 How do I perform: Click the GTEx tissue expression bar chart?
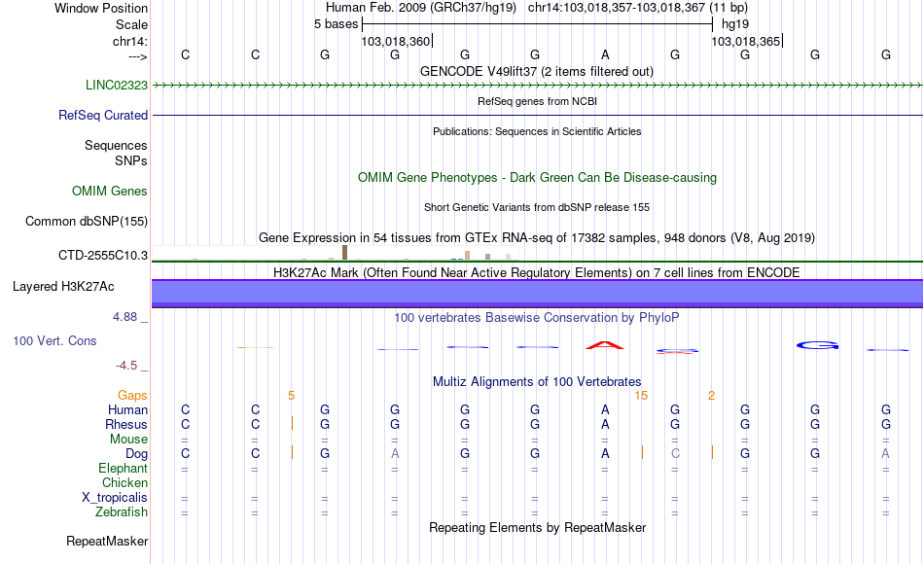click(336, 254)
